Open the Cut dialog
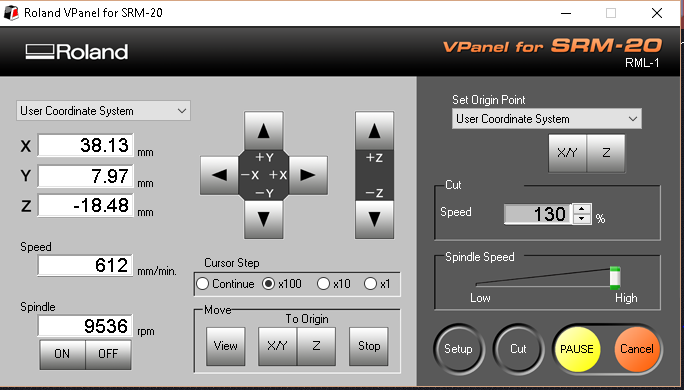The image size is (684, 390). [x=518, y=349]
